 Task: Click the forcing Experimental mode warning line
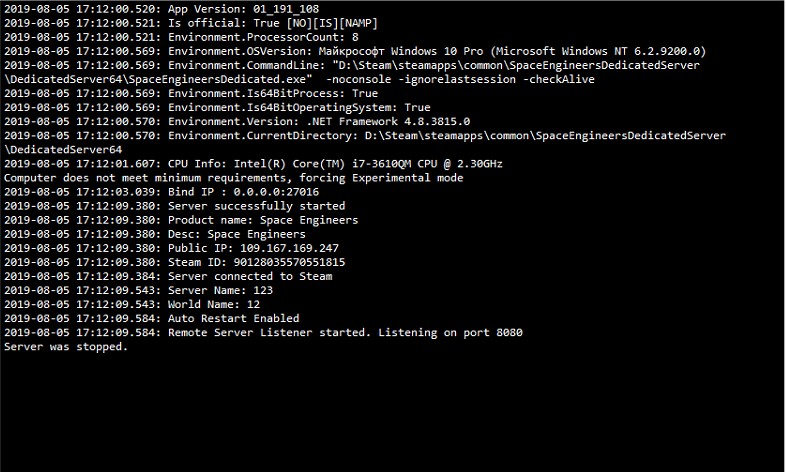(x=234, y=177)
